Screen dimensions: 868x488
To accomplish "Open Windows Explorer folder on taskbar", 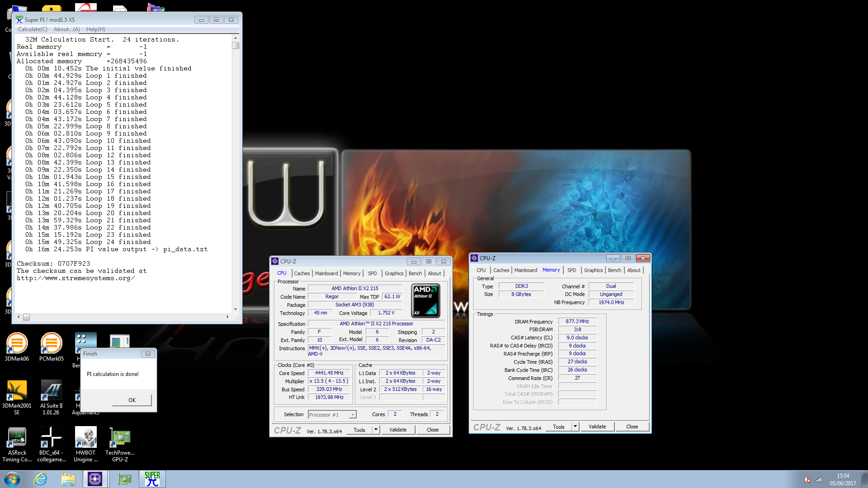I will (x=68, y=479).
